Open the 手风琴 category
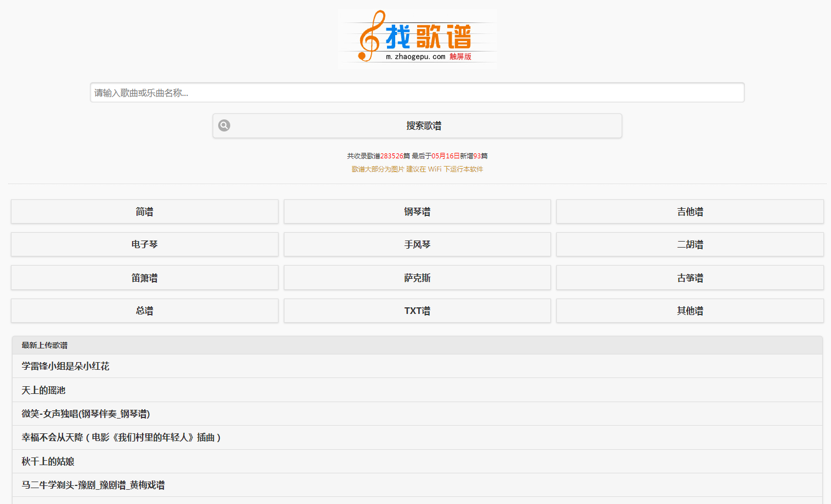Image resolution: width=831 pixels, height=504 pixels. (x=417, y=244)
